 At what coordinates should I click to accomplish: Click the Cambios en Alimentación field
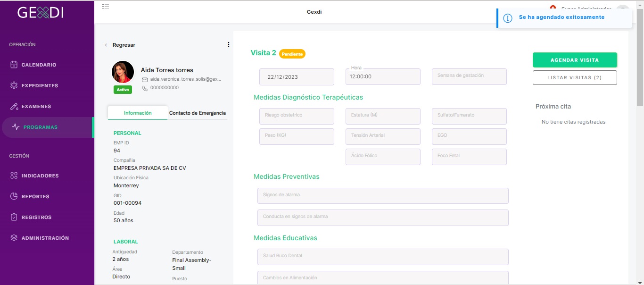pyautogui.click(x=383, y=278)
